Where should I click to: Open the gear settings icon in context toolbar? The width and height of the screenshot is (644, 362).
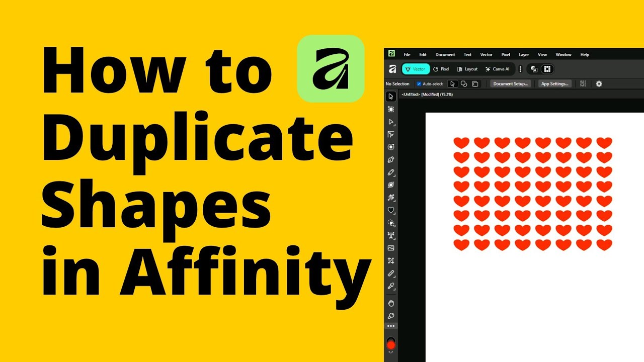click(x=599, y=84)
